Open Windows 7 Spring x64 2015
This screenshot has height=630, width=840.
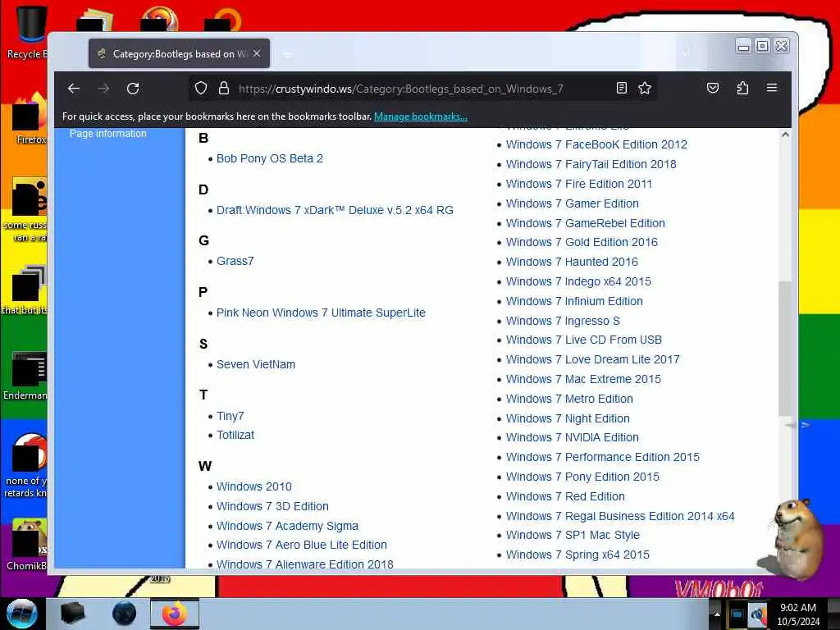tap(577, 555)
